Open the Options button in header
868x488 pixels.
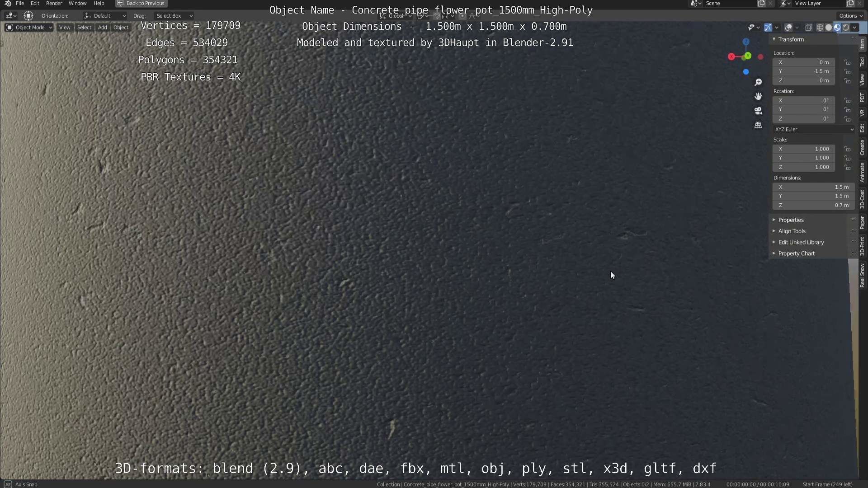pyautogui.click(x=851, y=16)
